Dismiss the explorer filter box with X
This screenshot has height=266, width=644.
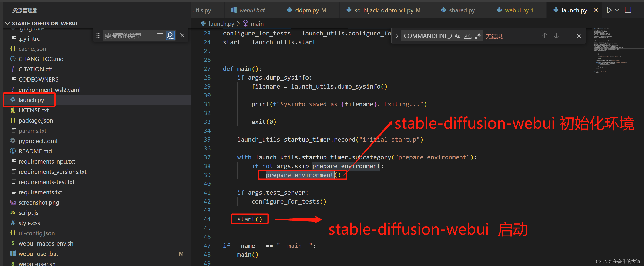tap(182, 35)
